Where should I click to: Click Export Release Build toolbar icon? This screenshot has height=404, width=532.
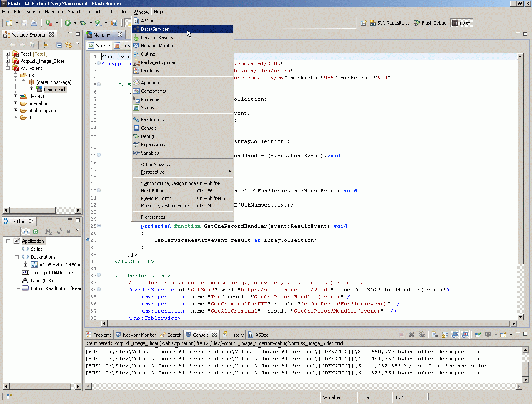(114, 23)
